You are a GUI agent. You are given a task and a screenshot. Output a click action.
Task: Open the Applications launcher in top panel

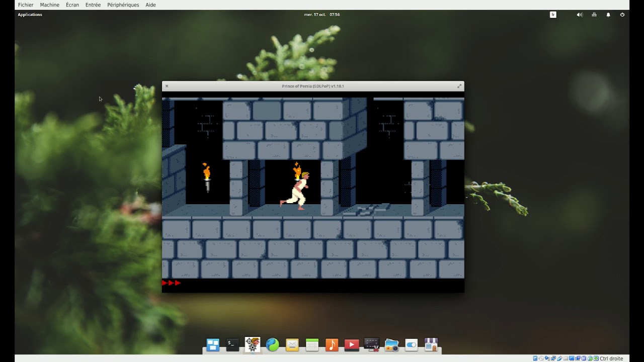(30, 15)
